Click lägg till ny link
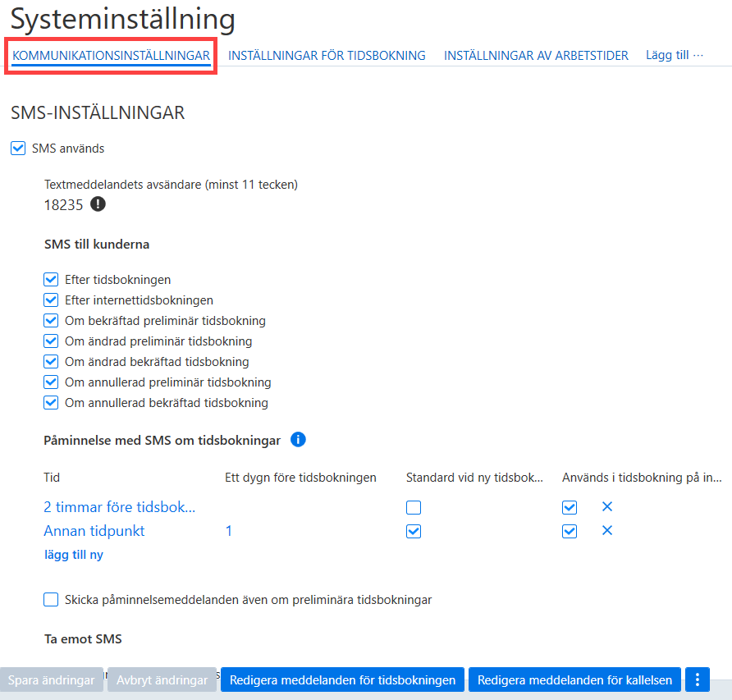Image resolution: width=732 pixels, height=700 pixels. coord(74,555)
